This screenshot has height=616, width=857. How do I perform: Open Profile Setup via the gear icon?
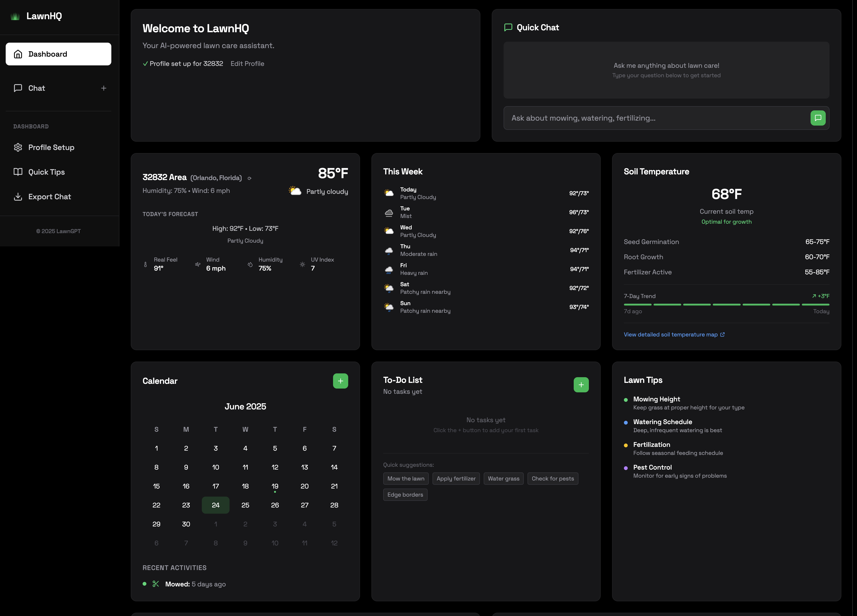[18, 147]
